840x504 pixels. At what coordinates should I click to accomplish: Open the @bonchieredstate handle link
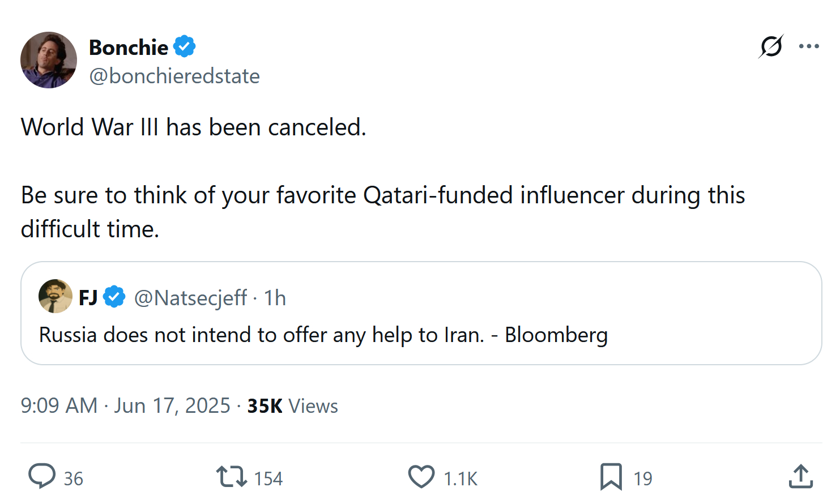coord(174,76)
